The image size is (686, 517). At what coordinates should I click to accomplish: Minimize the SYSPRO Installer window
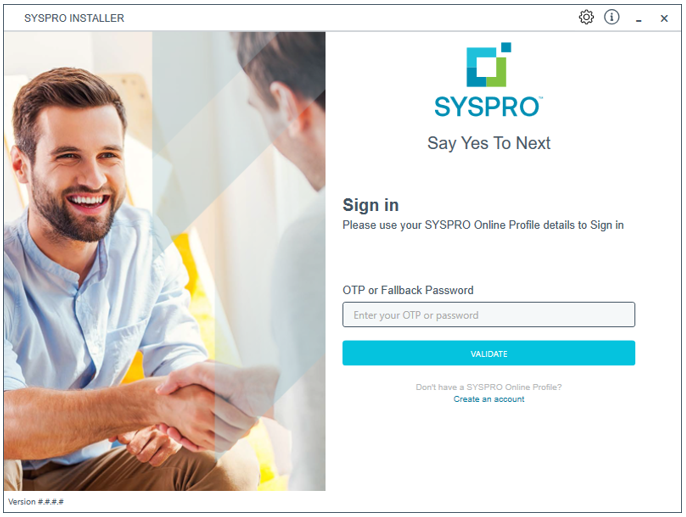pos(639,20)
